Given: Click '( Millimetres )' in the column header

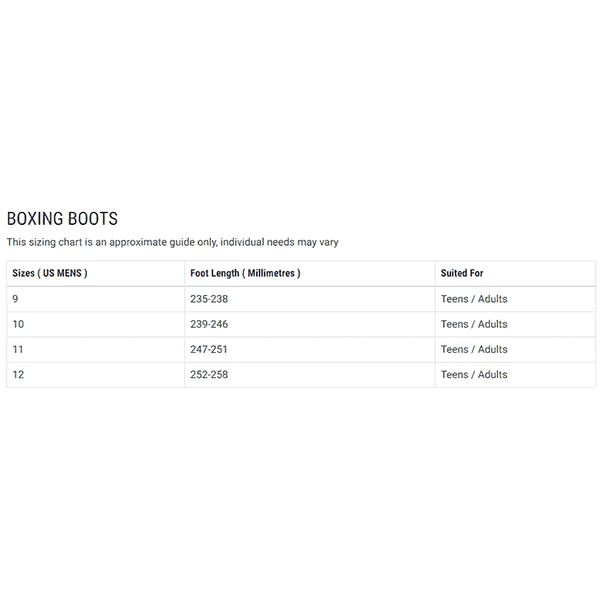Looking at the screenshot, I should tap(272, 273).
